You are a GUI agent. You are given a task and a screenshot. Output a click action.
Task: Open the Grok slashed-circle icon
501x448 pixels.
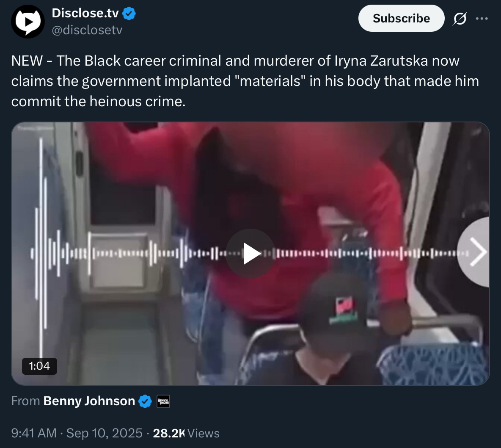click(460, 19)
